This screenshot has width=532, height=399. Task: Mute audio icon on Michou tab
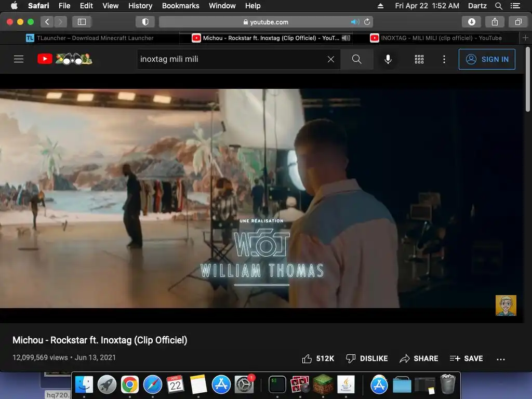click(345, 38)
